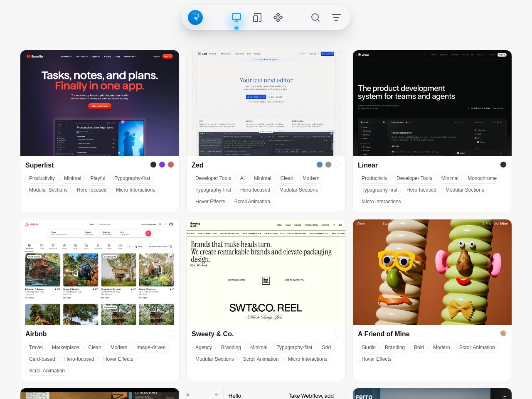This screenshot has height=399, width=532.
Task: Open the Linear website preview thumbnail
Action: click(x=432, y=103)
